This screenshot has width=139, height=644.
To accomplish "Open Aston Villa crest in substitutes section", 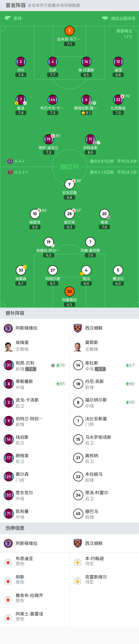I will tap(8, 328).
